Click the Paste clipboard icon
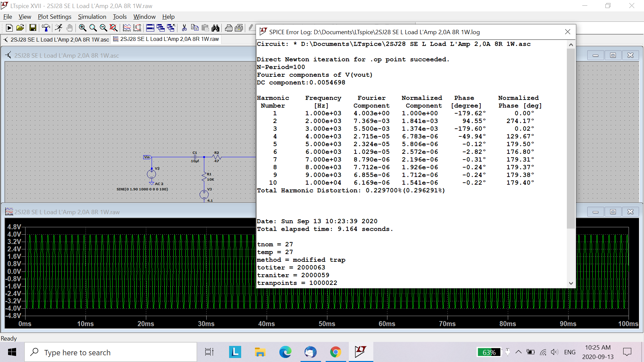 click(x=205, y=28)
